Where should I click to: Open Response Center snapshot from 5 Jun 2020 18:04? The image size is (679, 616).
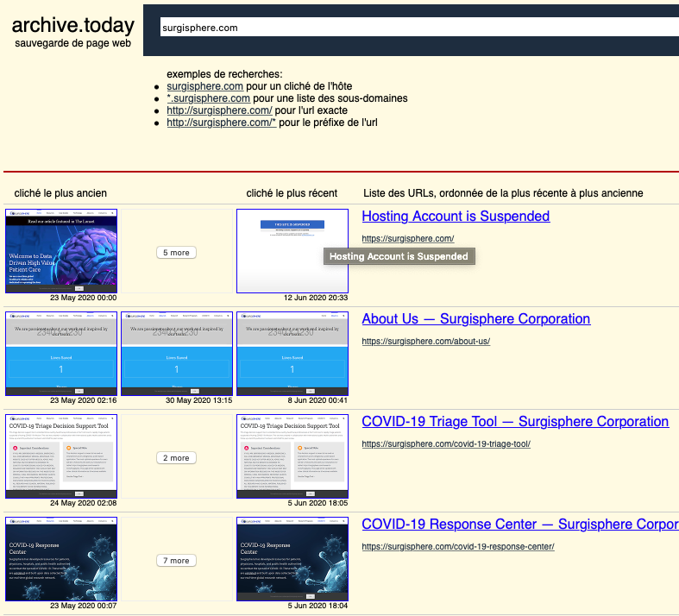point(292,559)
